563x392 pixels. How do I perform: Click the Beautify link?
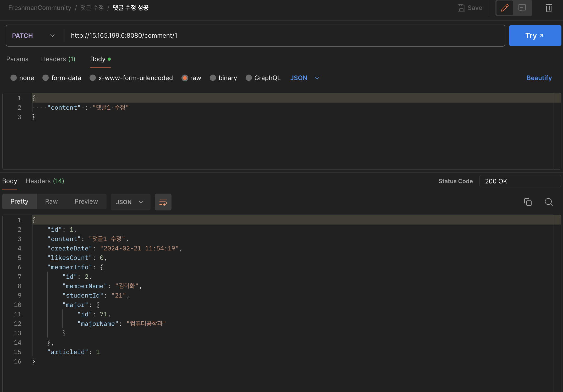(x=539, y=78)
